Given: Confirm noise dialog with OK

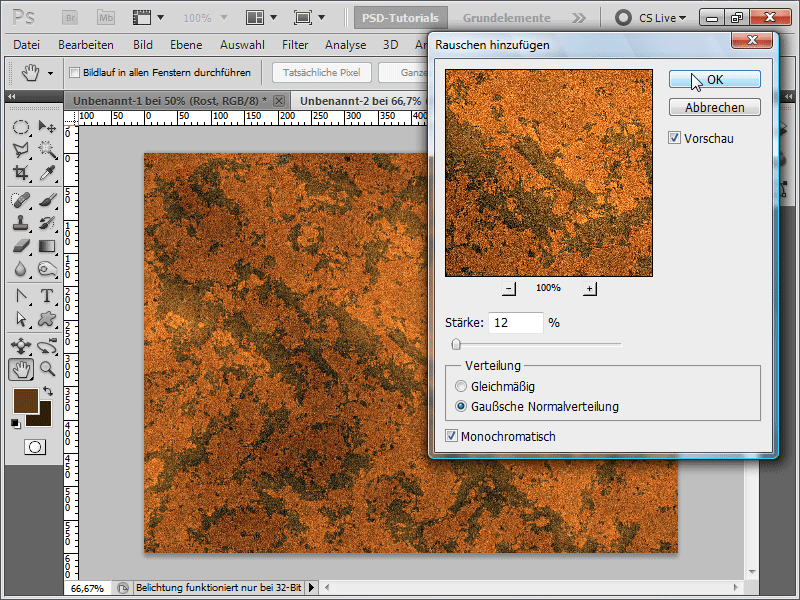Looking at the screenshot, I should point(714,80).
